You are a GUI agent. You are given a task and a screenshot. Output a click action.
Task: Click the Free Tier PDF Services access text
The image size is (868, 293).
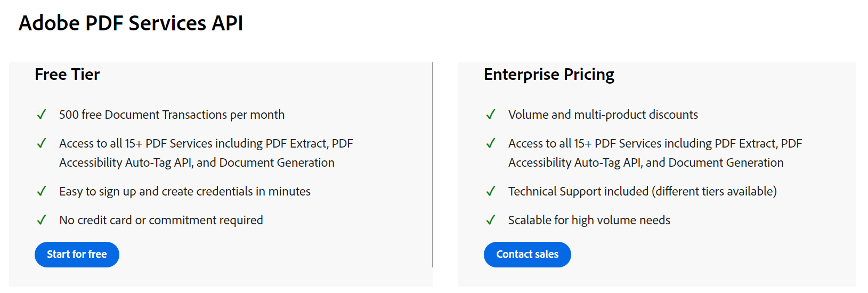tap(206, 153)
